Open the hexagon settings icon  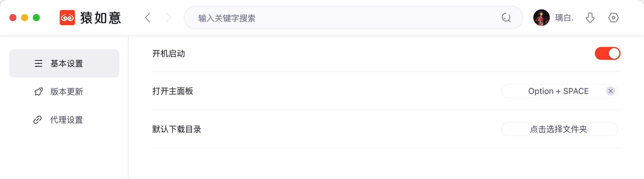pyautogui.click(x=614, y=18)
